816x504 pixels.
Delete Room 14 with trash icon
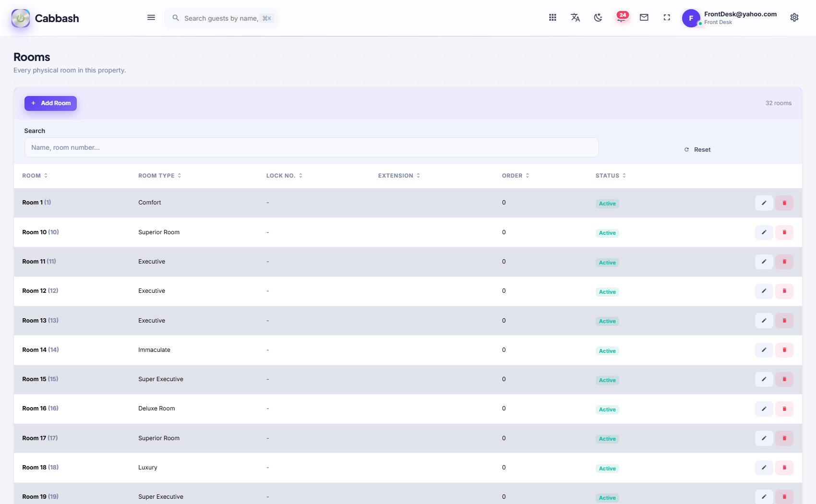(784, 350)
